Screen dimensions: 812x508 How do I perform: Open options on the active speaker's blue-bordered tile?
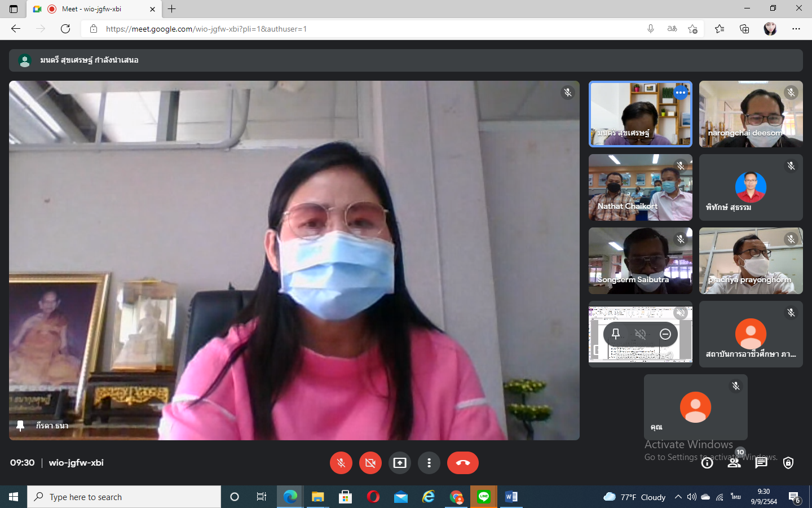pos(681,93)
